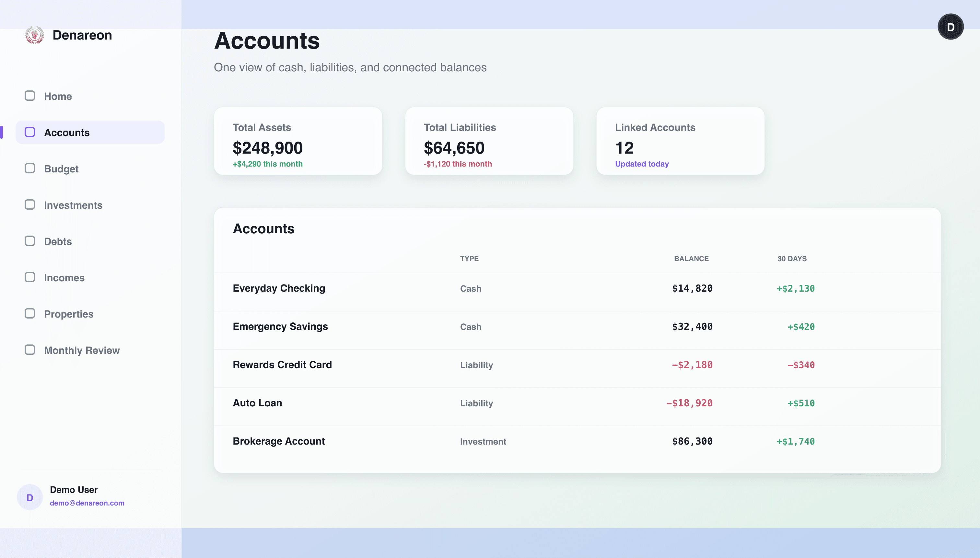Image resolution: width=980 pixels, height=558 pixels.
Task: Open the Linked Accounts card
Action: coord(680,141)
